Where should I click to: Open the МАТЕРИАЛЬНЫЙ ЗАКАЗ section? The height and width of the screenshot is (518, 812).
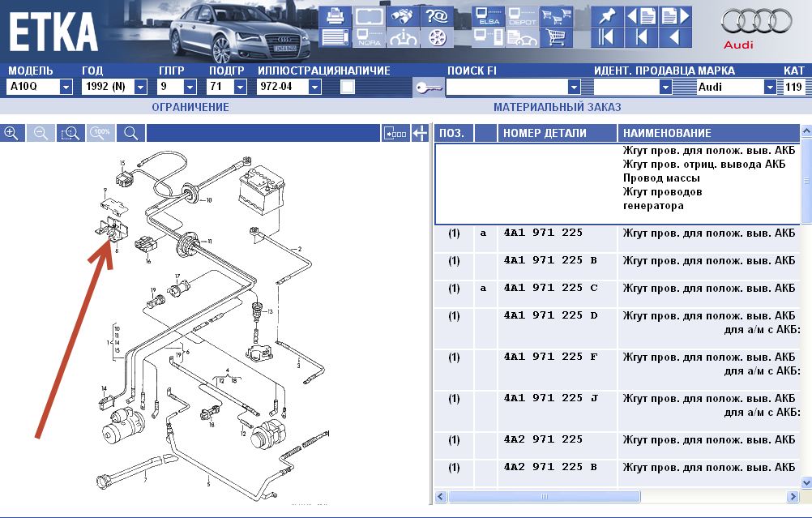tap(558, 107)
